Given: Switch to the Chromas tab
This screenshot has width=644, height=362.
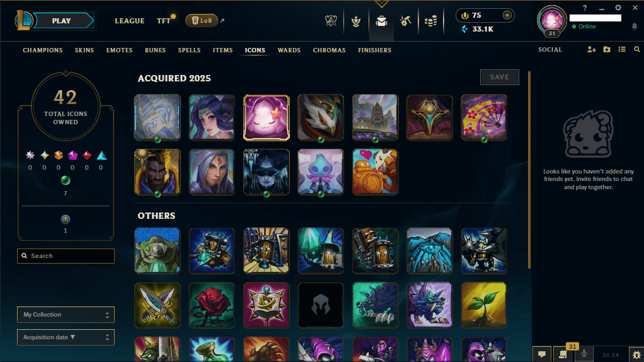Looking at the screenshot, I should [329, 50].
